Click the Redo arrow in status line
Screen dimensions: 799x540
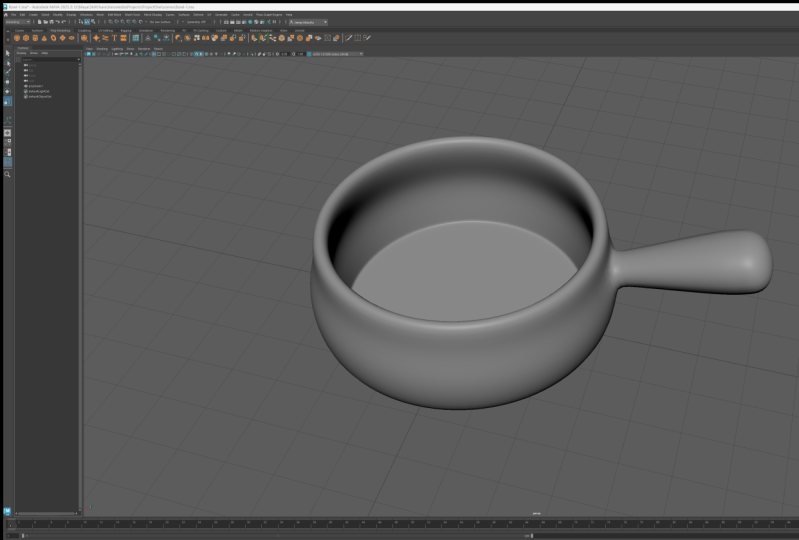point(64,22)
